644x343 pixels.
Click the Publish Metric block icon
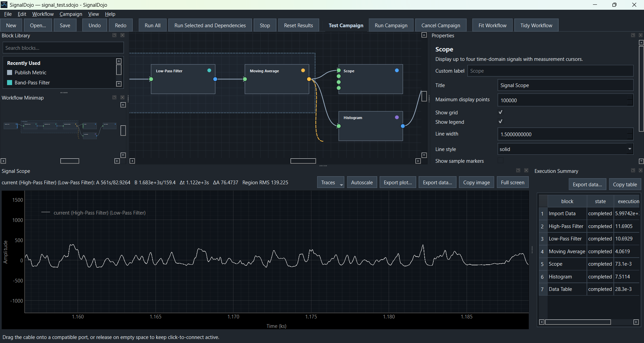[10, 72]
